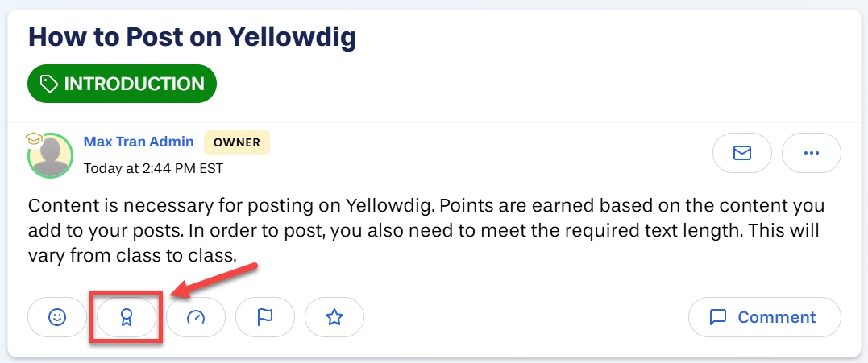
Task: Open the three-dot more options menu
Action: click(x=811, y=153)
